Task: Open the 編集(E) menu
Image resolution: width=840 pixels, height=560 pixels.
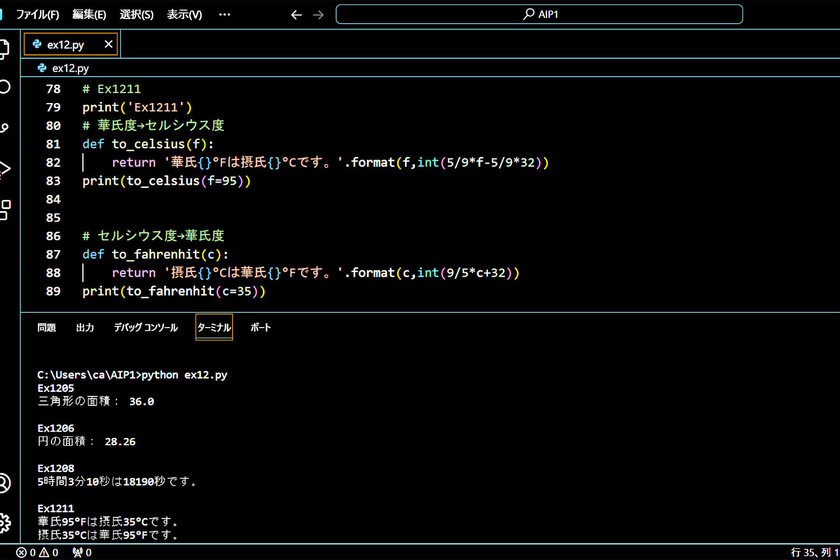Action: pos(89,15)
